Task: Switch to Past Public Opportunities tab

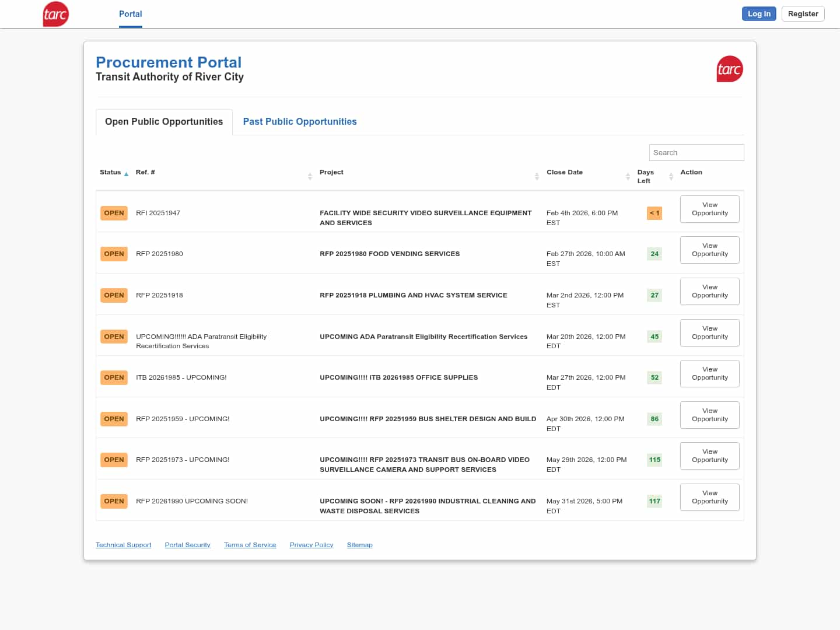Action: (x=299, y=122)
